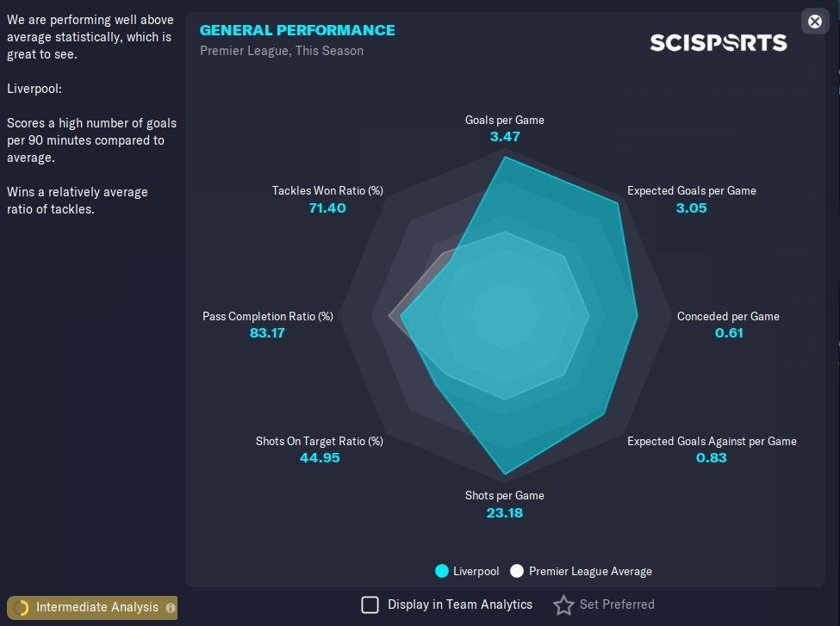The height and width of the screenshot is (626, 840).
Task: Click the Set Preferred star icon
Action: [x=563, y=605]
